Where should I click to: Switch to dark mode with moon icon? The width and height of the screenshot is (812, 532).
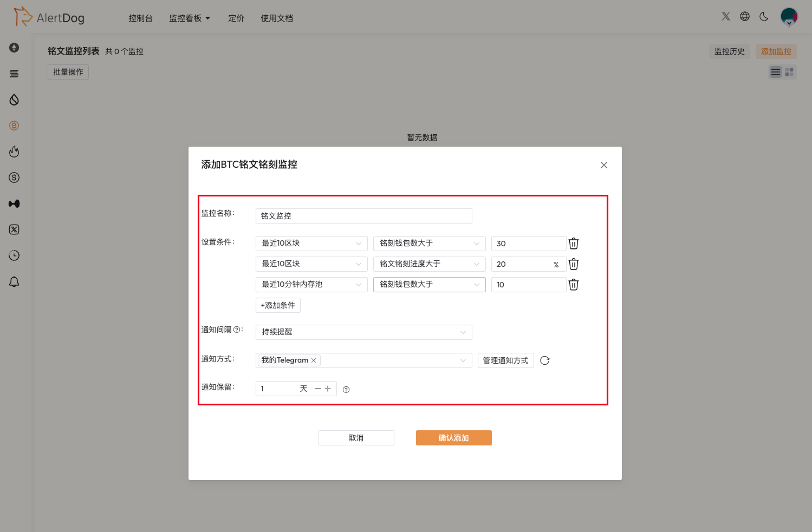tap(764, 17)
